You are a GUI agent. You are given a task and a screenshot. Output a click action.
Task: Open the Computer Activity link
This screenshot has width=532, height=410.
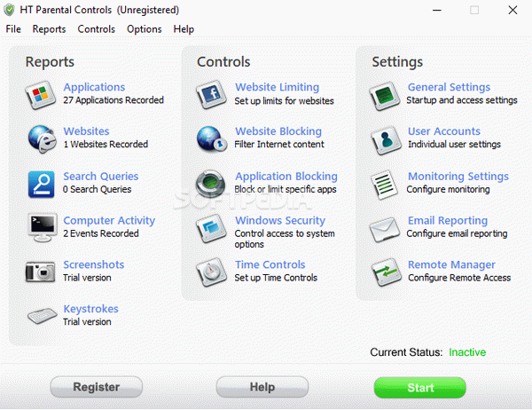tap(109, 221)
